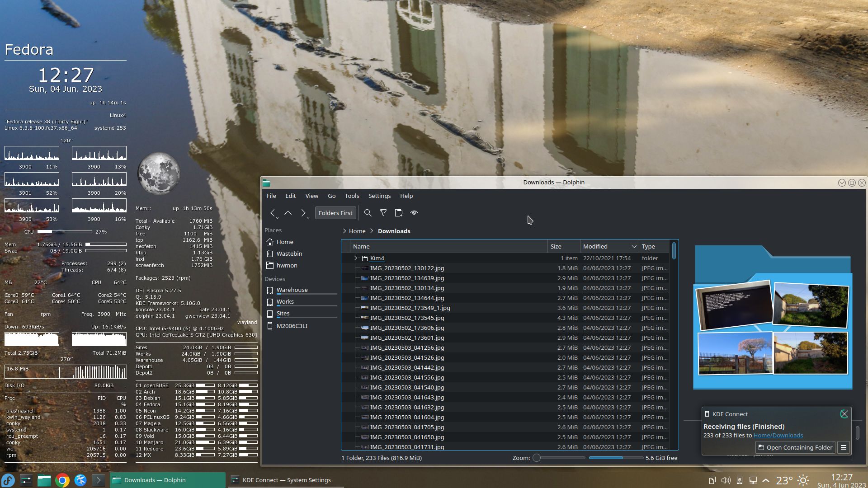Follow the Home/Downloads link in notification
Screen dimensions: 868x488
pos(778,435)
